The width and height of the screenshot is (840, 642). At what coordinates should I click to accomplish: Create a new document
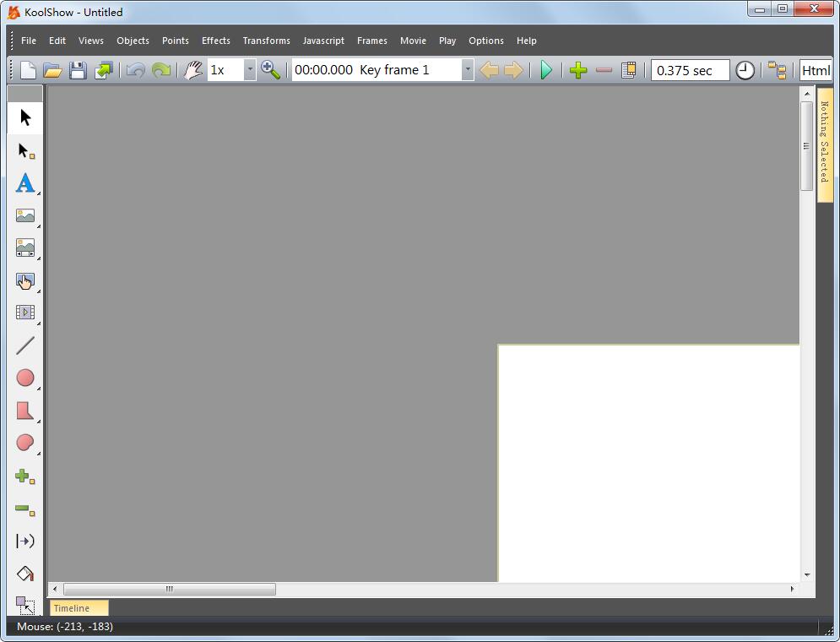pyautogui.click(x=28, y=70)
